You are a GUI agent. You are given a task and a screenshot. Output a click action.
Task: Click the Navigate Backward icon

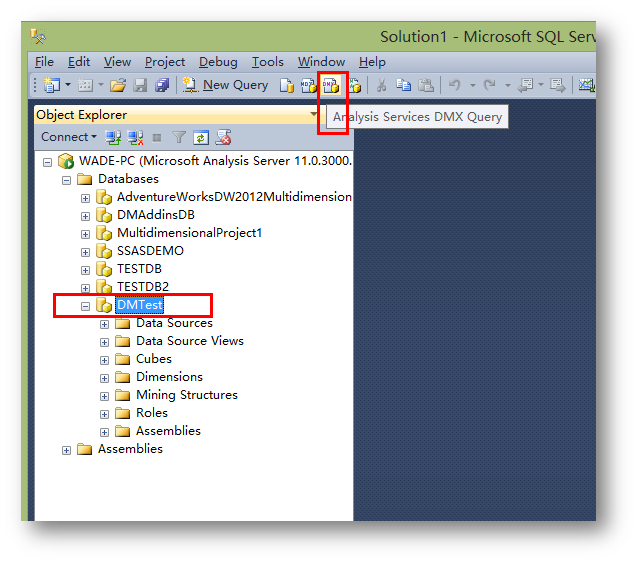point(525,85)
